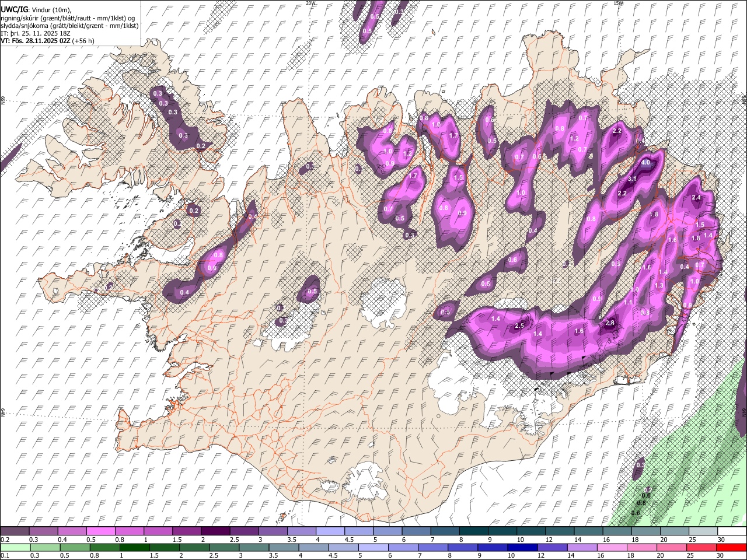Click the 20W longitude label
Viewport: 747px width, 560px height.
tap(310, 3)
